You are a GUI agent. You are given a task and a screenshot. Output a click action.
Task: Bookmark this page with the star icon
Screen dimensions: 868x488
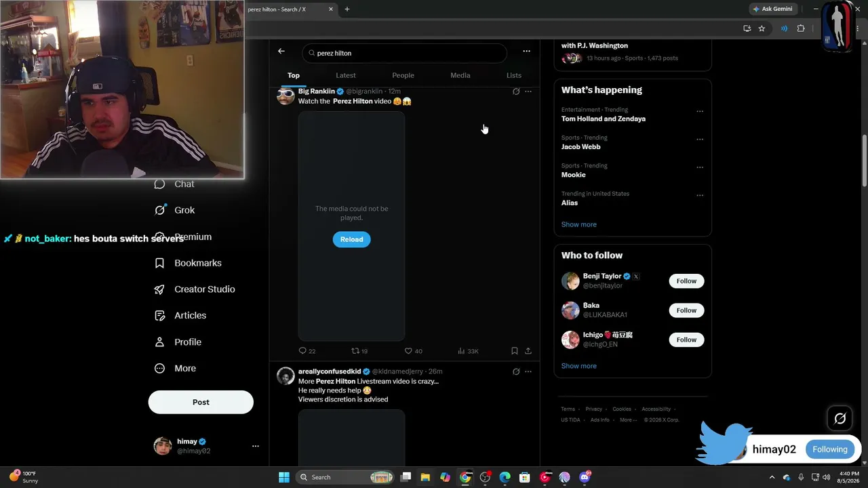(762, 28)
